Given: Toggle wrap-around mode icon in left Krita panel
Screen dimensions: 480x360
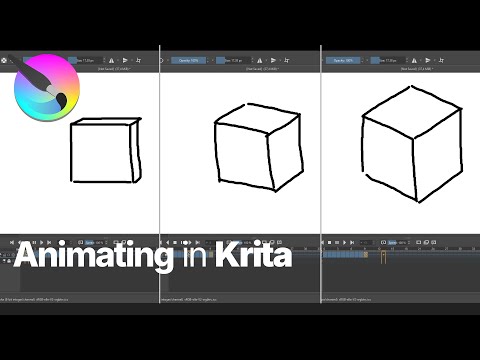Looking at the screenshot, I should pos(138,60).
